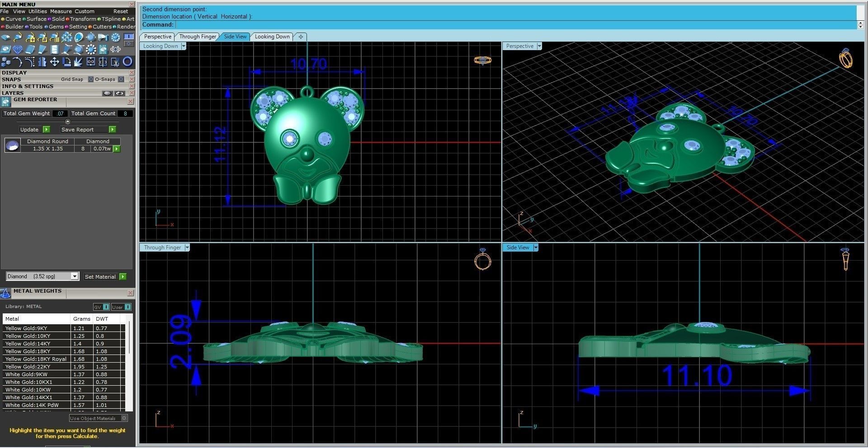The width and height of the screenshot is (868, 448).
Task: Open the Side View viewport dropdown arrow
Action: (536, 247)
